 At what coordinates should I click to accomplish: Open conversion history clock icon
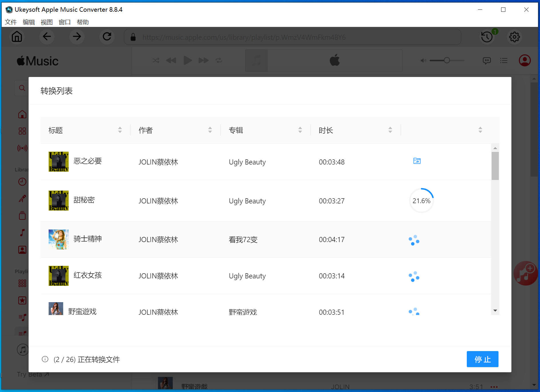[x=487, y=37]
